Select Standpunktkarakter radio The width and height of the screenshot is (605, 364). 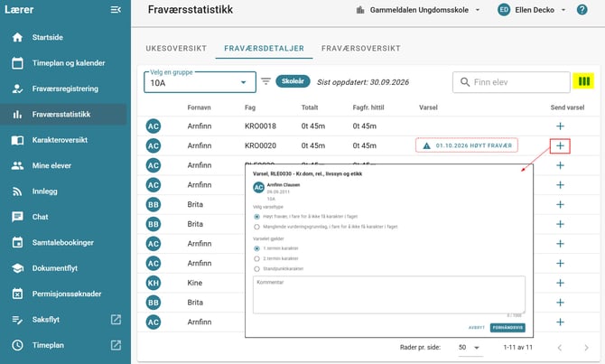point(256,269)
